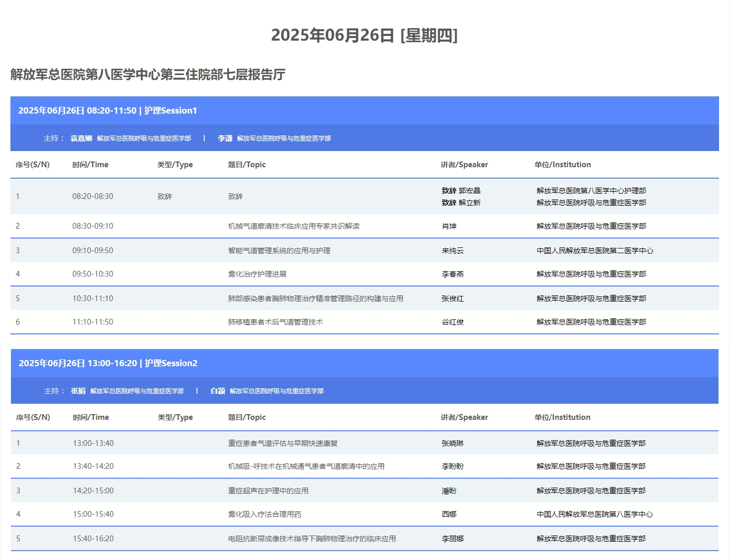The image size is (730, 560).
Task: Click 致辞 in the 类型/Type column
Action: click(165, 196)
